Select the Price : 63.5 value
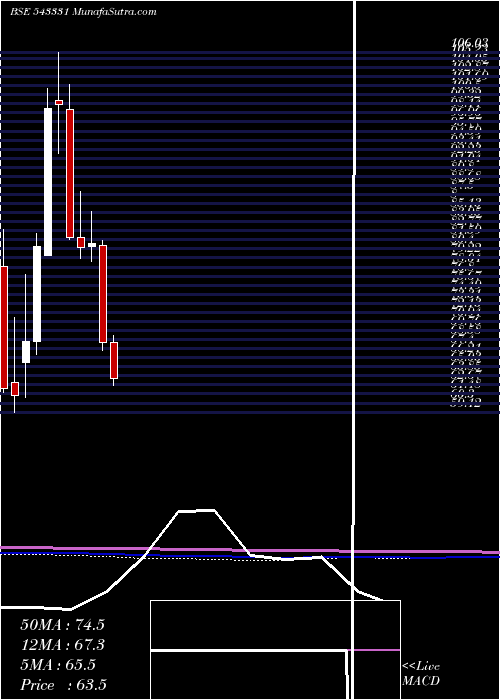 [64, 685]
